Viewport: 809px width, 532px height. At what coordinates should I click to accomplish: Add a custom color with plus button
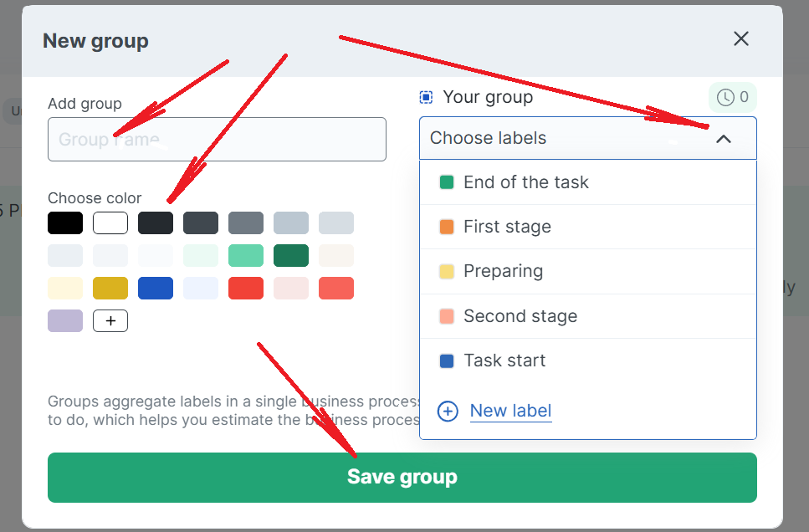click(110, 320)
